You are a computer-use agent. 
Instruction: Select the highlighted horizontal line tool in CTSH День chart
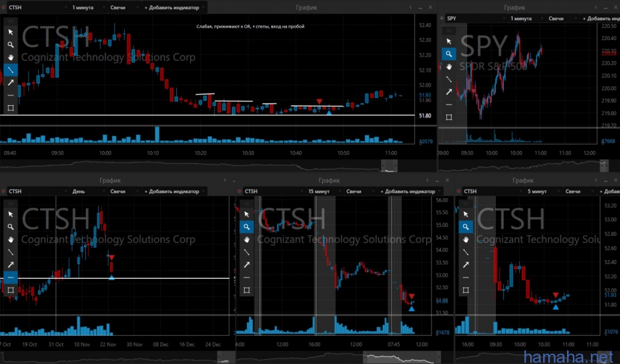(11, 278)
